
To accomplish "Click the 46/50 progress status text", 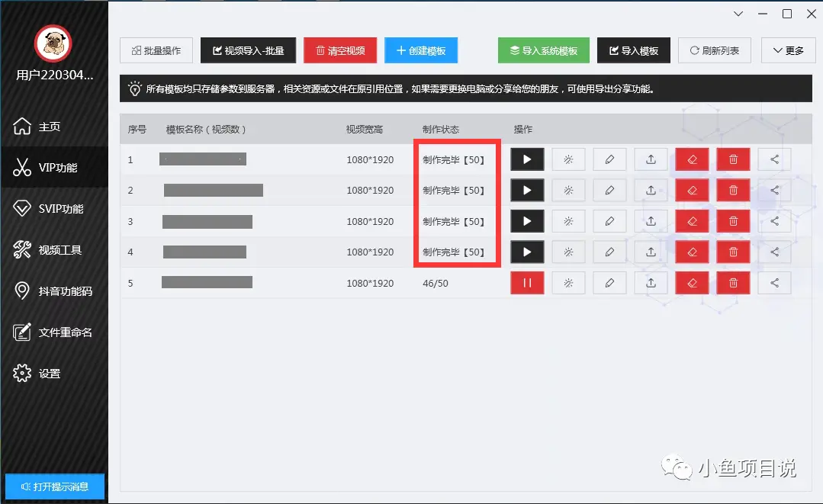I will (435, 283).
